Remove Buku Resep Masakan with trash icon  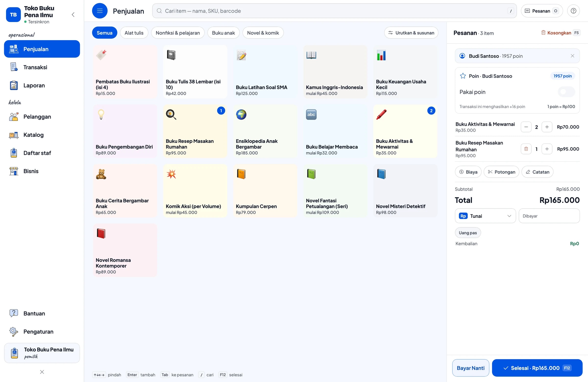click(x=526, y=149)
